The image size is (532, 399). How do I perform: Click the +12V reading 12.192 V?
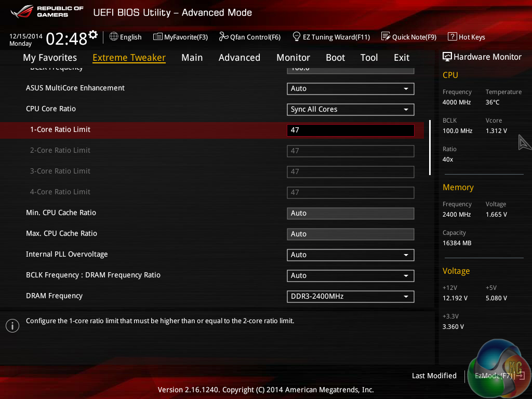click(x=455, y=298)
